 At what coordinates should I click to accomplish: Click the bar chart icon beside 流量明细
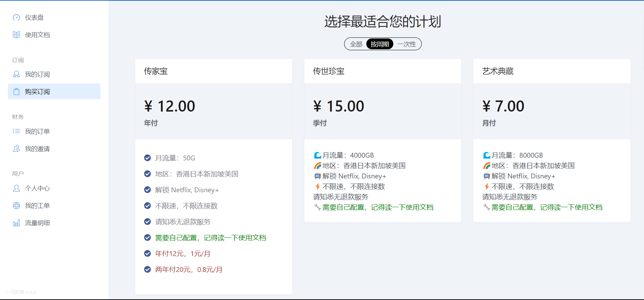pyautogui.click(x=16, y=223)
